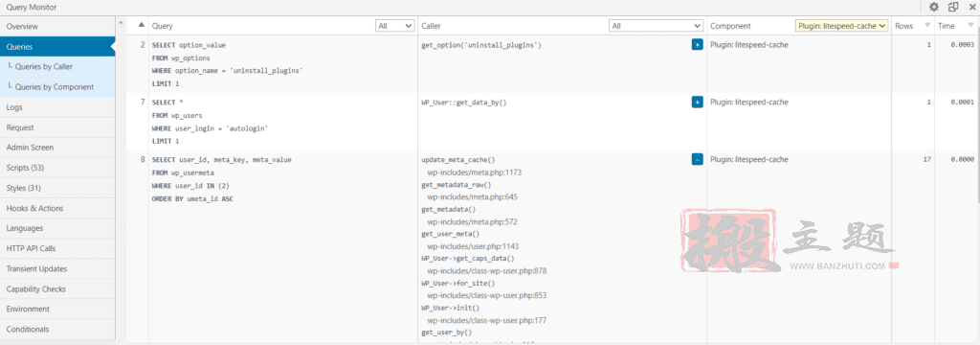The width and height of the screenshot is (980, 345).
Task: Open Scripts (53) panel
Action: click(x=57, y=168)
